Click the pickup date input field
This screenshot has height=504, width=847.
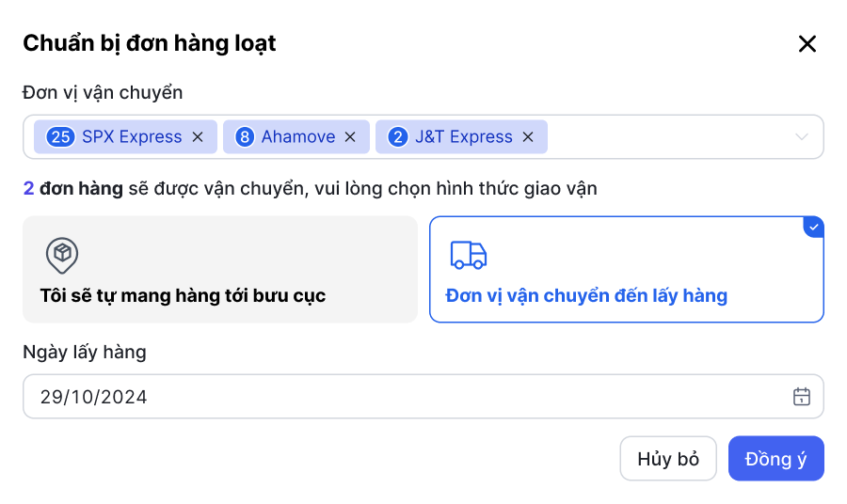[405, 397]
